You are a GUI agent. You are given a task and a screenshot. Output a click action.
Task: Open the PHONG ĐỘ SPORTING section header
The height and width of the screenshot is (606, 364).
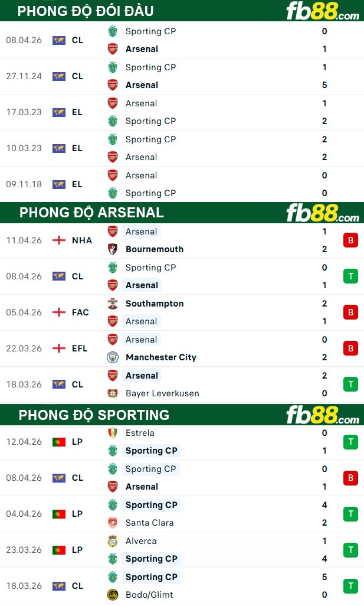[x=96, y=415]
